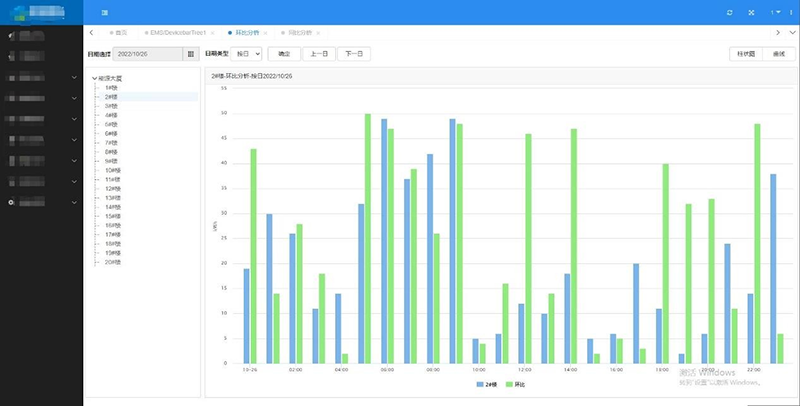This screenshot has width=800, height=406.
Task: Click the refresh icon in top bar
Action: tap(729, 12)
